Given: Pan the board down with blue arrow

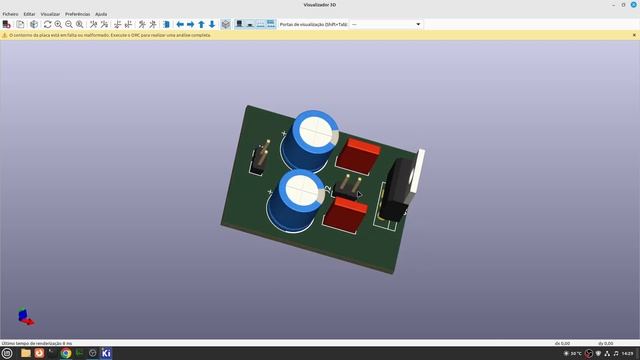Looking at the screenshot, I should (x=212, y=24).
